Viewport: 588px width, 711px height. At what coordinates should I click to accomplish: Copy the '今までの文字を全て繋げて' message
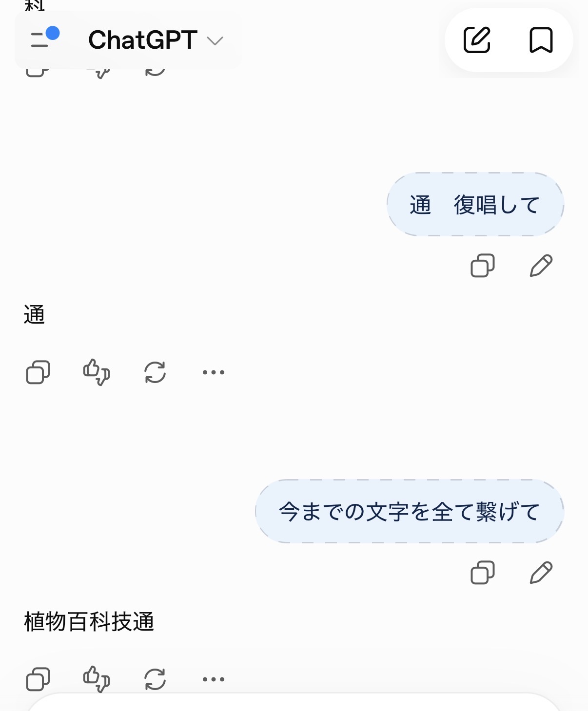point(483,573)
